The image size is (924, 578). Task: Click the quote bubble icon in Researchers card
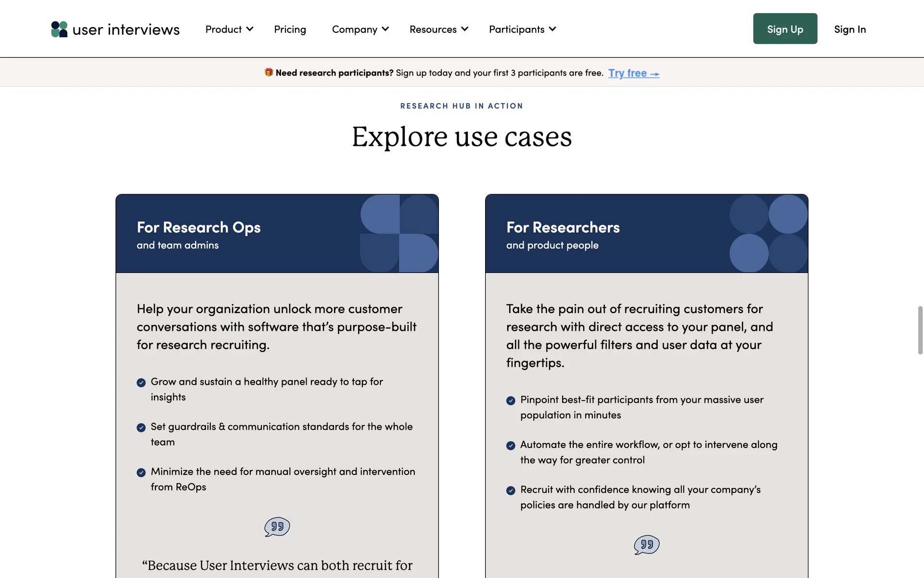coord(646,545)
